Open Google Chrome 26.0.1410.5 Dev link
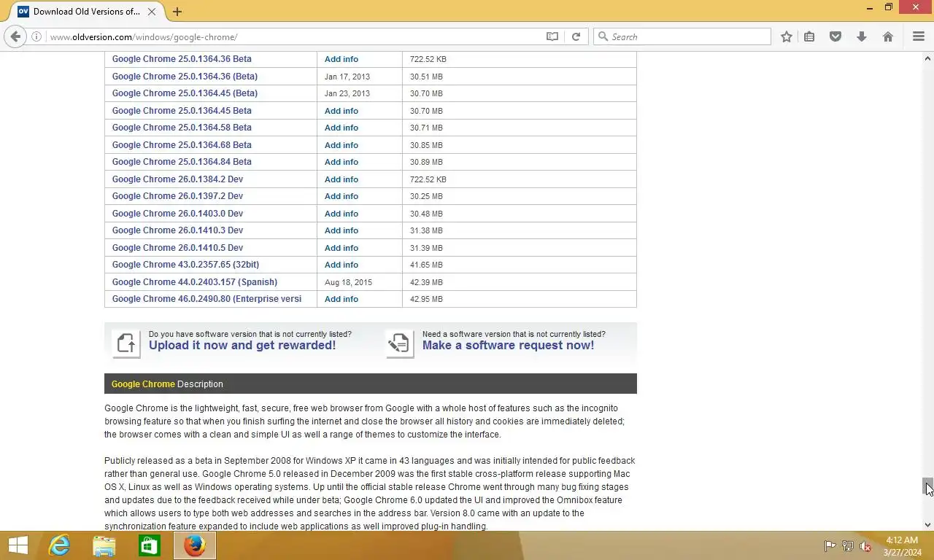The height and width of the screenshot is (560, 934). [177, 248]
